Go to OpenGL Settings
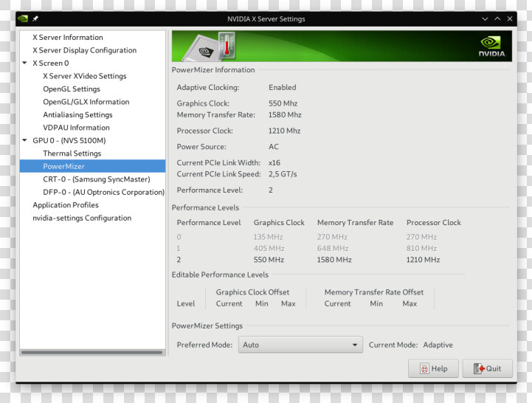The image size is (532, 403). 72,89
